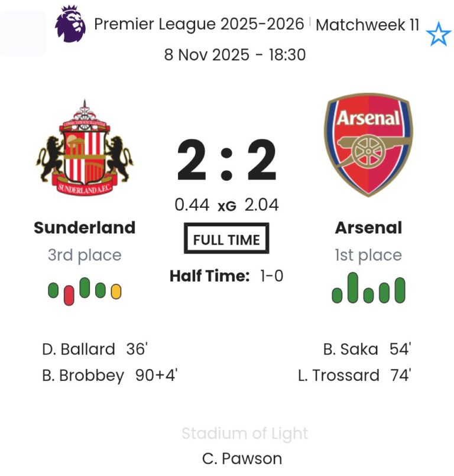This screenshot has height=476, width=454.
Task: Click Sunderland's first green form bar
Action: pyautogui.click(x=53, y=290)
